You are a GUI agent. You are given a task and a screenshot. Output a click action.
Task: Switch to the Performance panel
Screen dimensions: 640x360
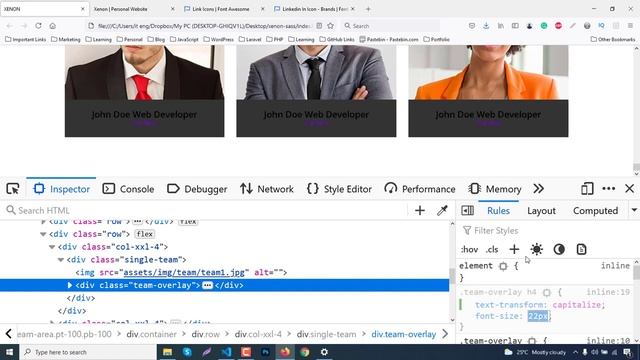(x=420, y=189)
